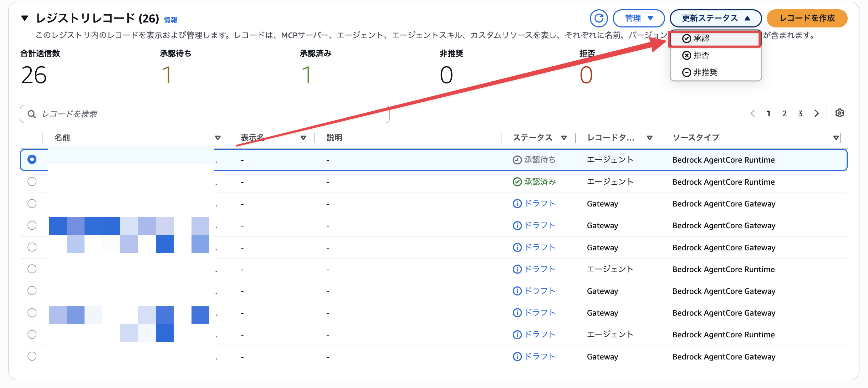This screenshot has width=868, height=388.
Task: Select radio button of the 承認済み row
Action: pyautogui.click(x=32, y=182)
